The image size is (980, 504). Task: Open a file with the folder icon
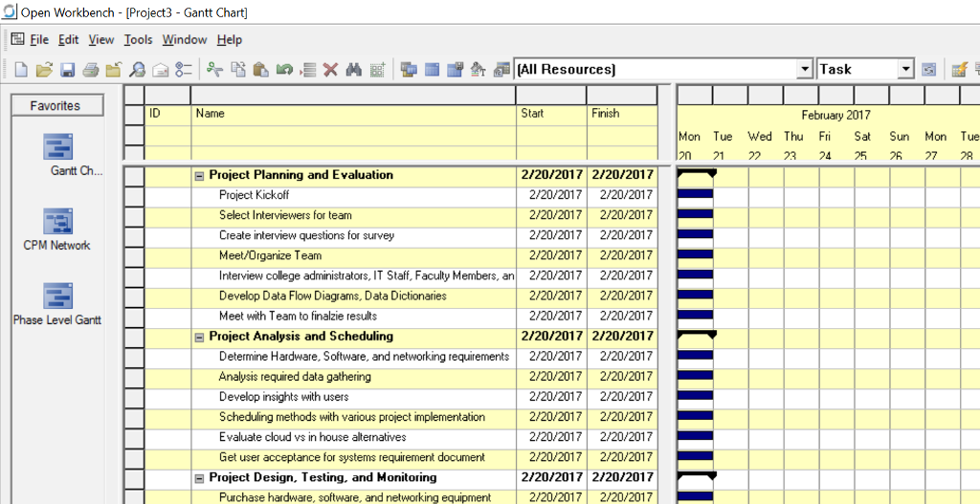(44, 69)
